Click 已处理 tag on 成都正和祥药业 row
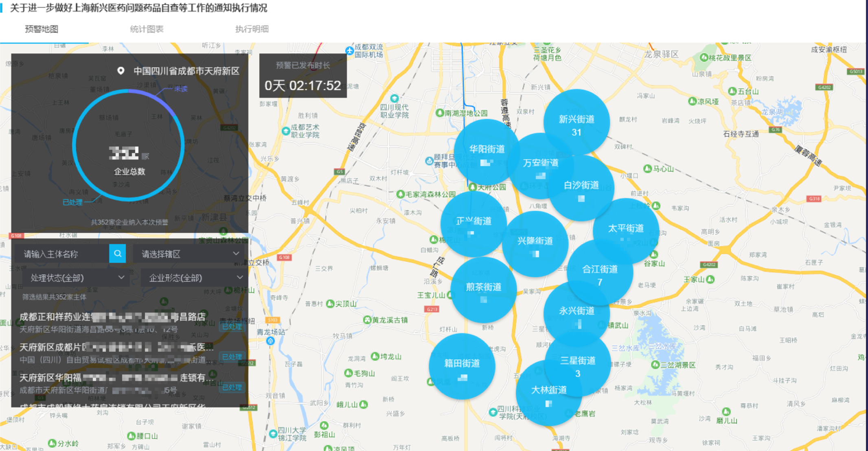The height and width of the screenshot is (451, 868). tap(232, 326)
